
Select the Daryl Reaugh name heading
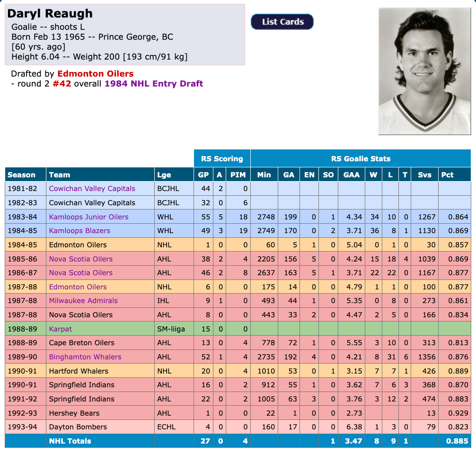tap(50, 14)
